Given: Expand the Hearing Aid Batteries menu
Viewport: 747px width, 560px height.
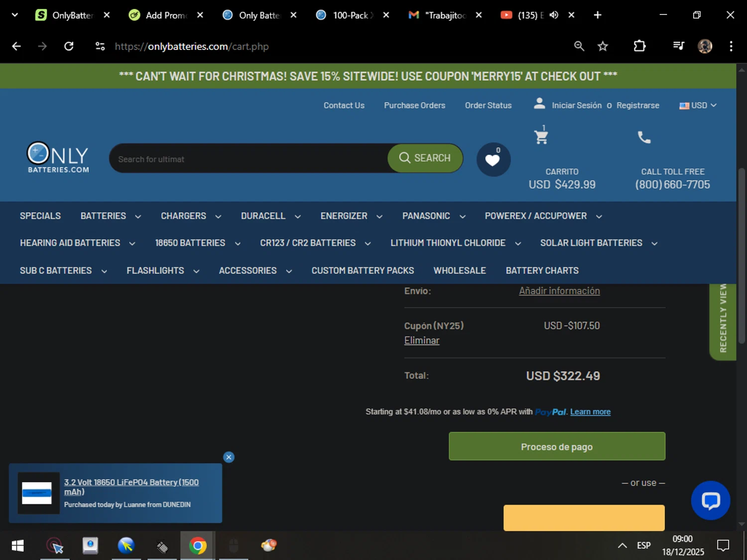Looking at the screenshot, I should [x=77, y=243].
